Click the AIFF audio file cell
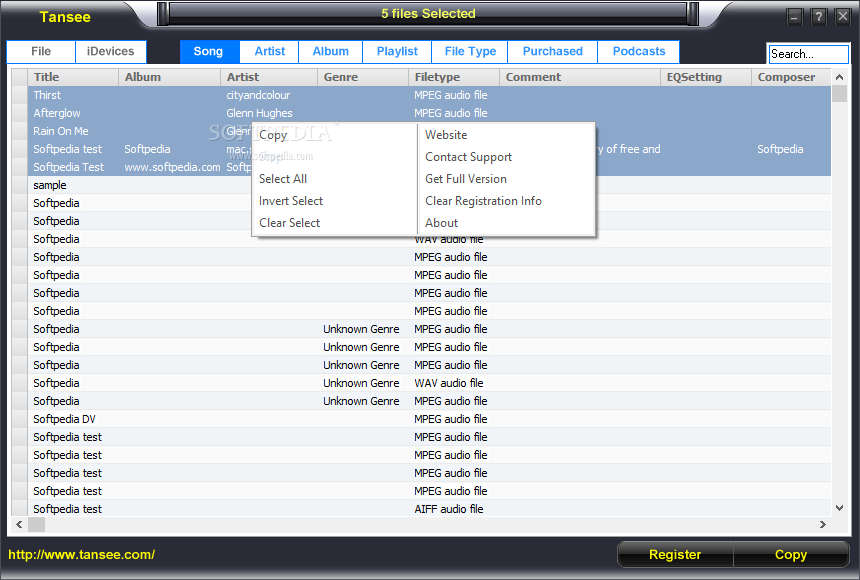860x580 pixels. pyautogui.click(x=449, y=509)
